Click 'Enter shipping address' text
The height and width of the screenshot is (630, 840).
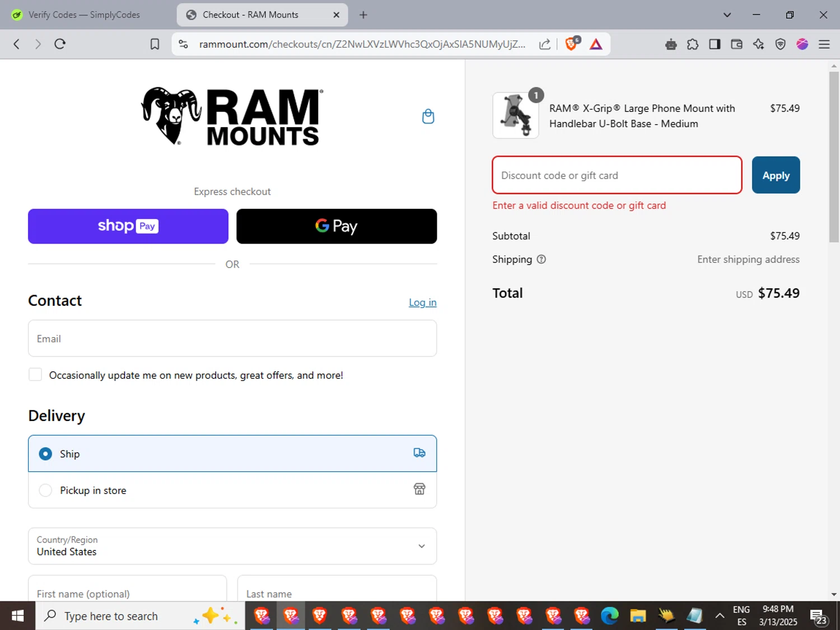pos(748,259)
